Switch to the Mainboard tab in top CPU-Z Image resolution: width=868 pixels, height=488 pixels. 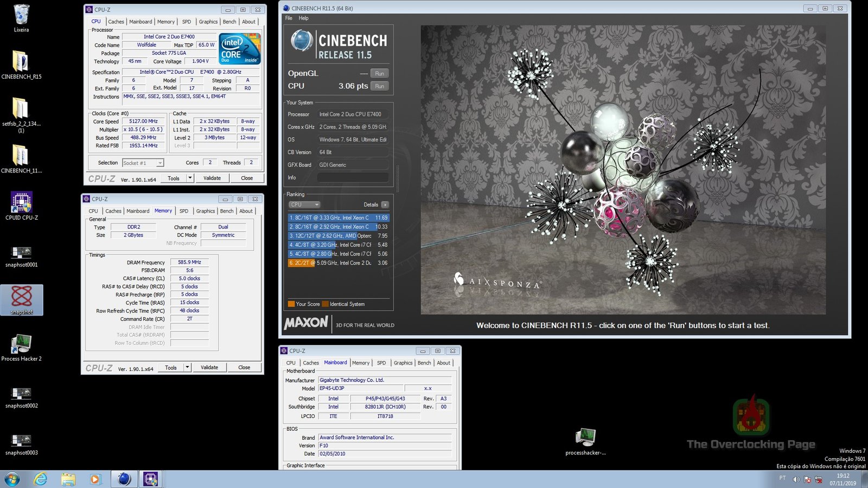[x=141, y=22]
